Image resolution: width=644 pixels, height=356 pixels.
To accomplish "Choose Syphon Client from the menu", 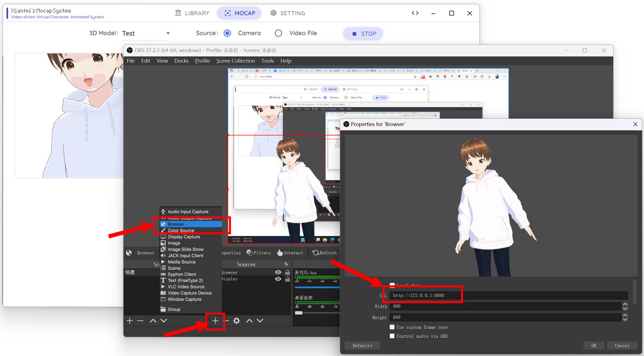I will tap(191, 274).
